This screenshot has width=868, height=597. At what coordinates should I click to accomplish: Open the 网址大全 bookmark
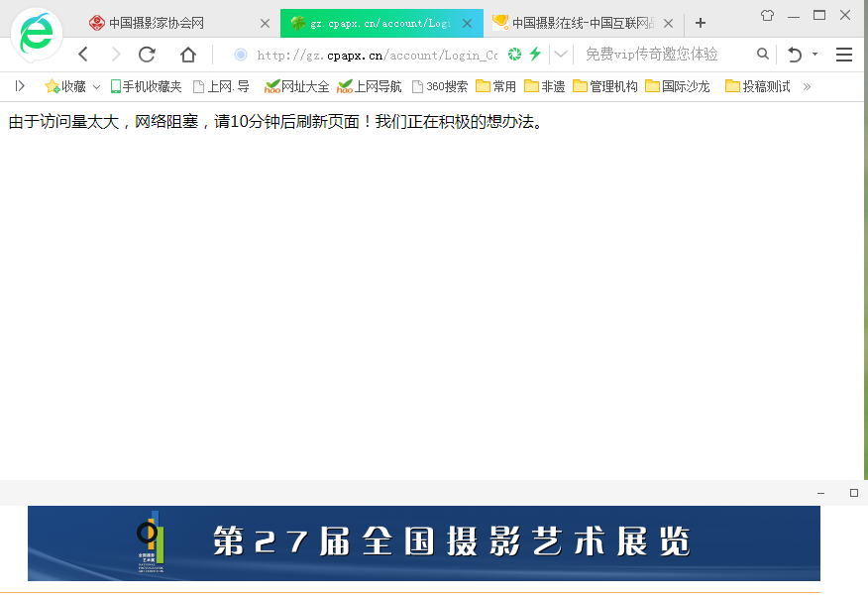tap(296, 86)
